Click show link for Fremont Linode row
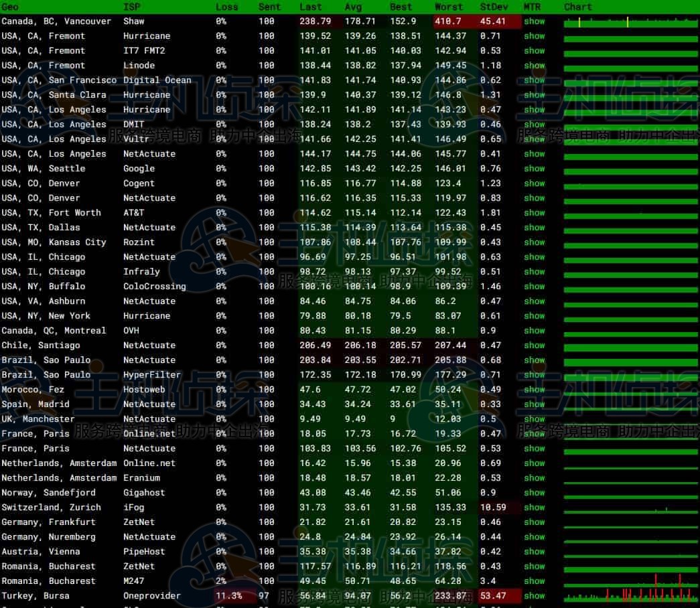The height and width of the screenshot is (608, 700). click(x=534, y=66)
